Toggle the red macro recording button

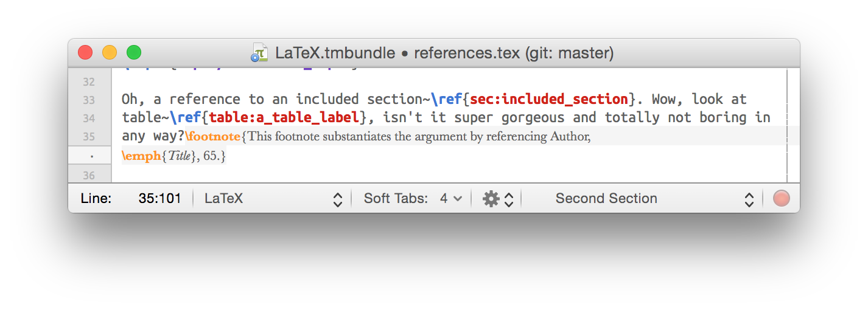(782, 199)
